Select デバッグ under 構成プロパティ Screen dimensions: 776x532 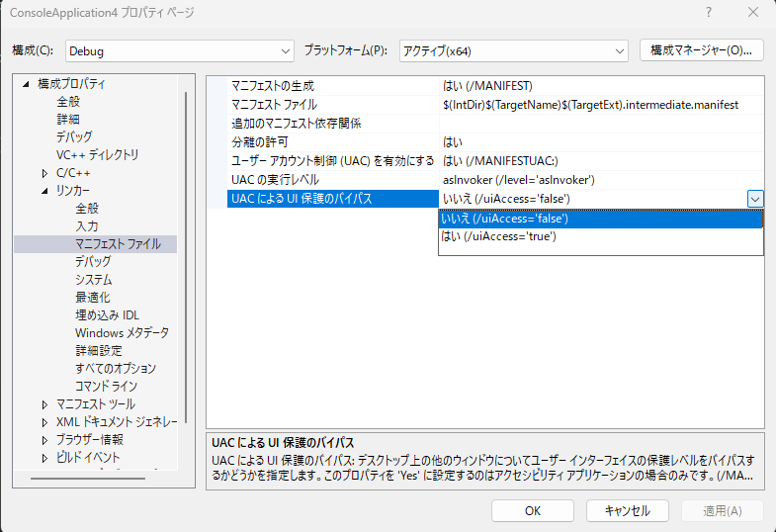74,137
